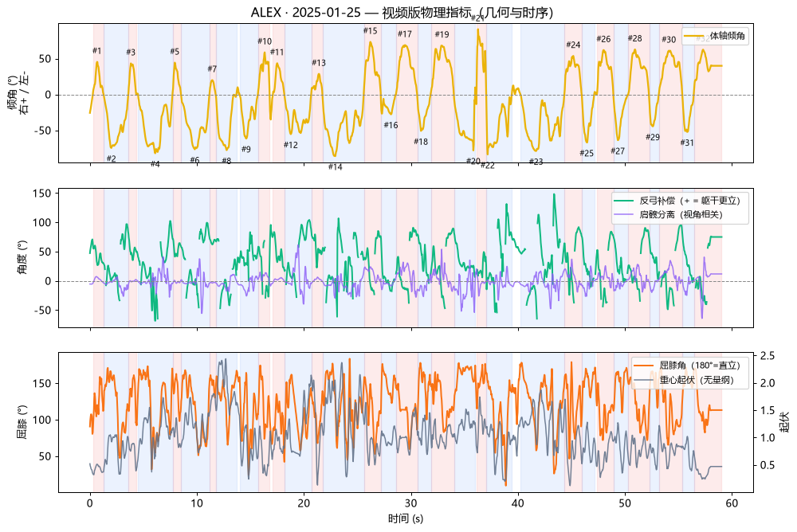Select the 起伏 right-axis label

[785, 422]
